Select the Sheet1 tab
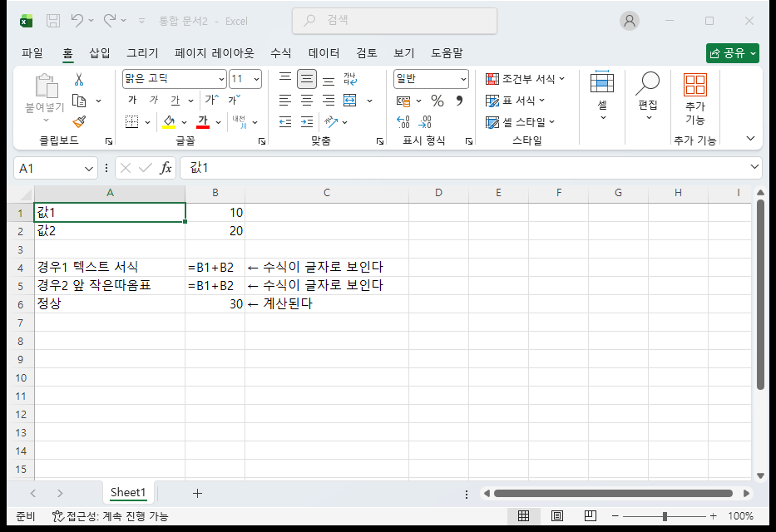 (x=128, y=492)
